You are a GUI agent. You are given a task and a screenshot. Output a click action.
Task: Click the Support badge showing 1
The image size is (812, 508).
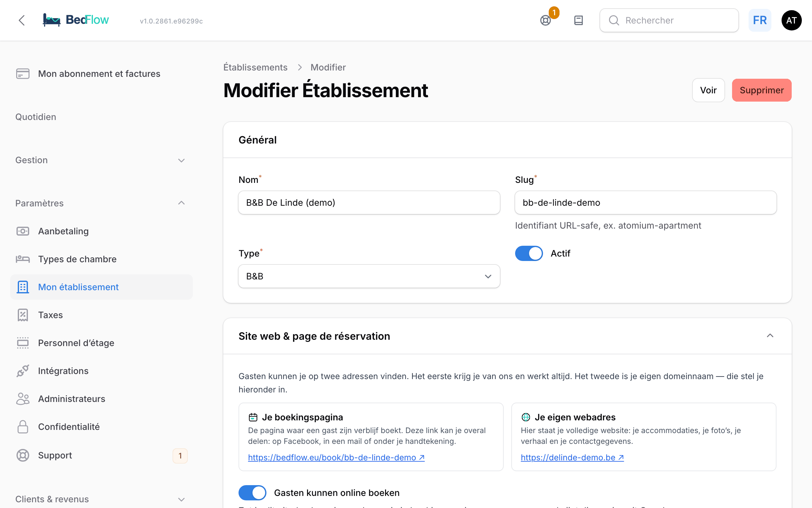coord(180,456)
